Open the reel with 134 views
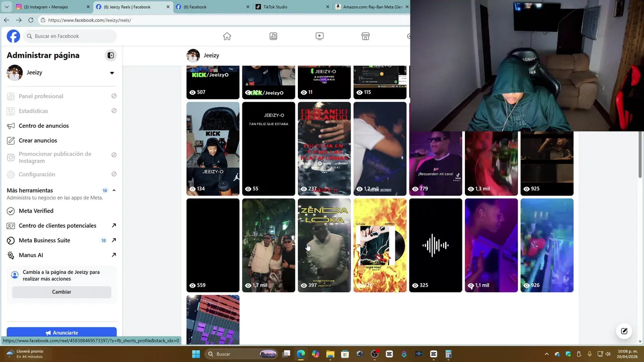644x362 pixels. tap(213, 149)
